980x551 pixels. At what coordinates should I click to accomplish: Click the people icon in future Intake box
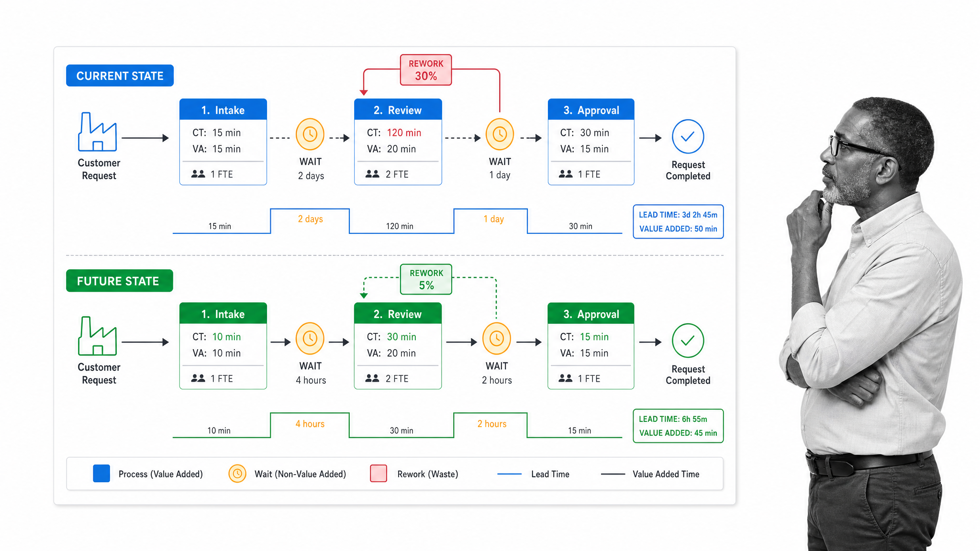point(198,378)
